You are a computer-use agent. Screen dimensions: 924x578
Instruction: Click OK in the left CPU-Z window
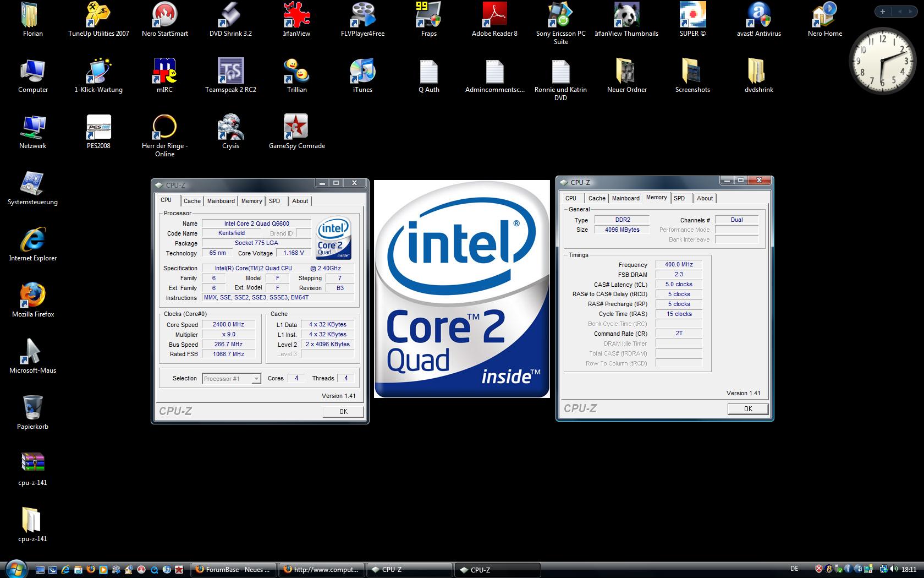343,411
